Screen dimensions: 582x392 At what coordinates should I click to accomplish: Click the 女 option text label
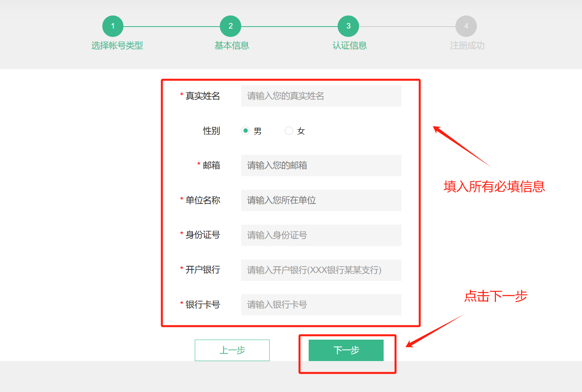(x=301, y=131)
